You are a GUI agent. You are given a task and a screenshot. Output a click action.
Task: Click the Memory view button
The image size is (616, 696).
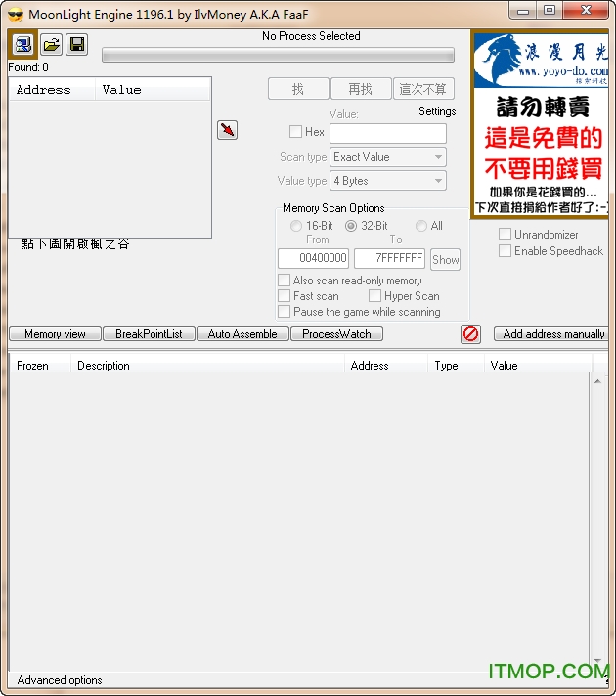(55, 334)
